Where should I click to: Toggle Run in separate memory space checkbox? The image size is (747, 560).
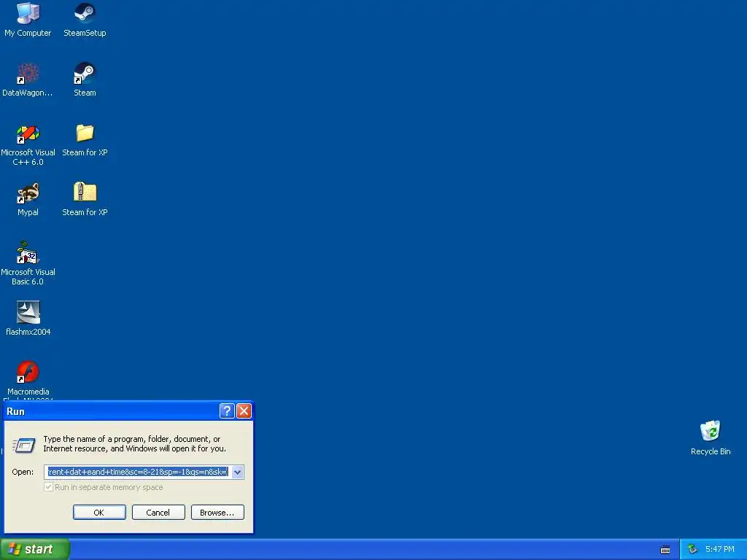[48, 487]
